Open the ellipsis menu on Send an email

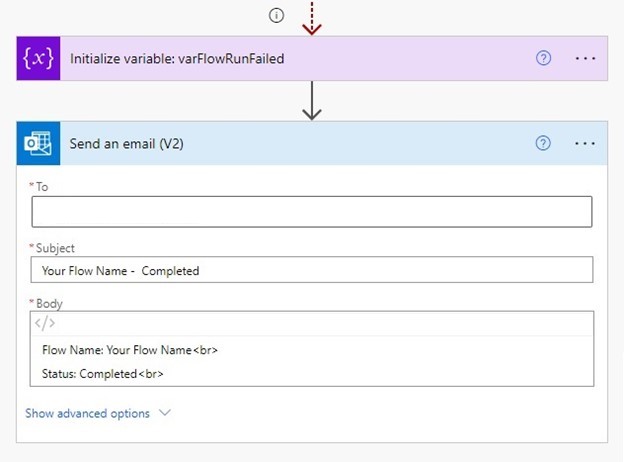click(x=585, y=143)
